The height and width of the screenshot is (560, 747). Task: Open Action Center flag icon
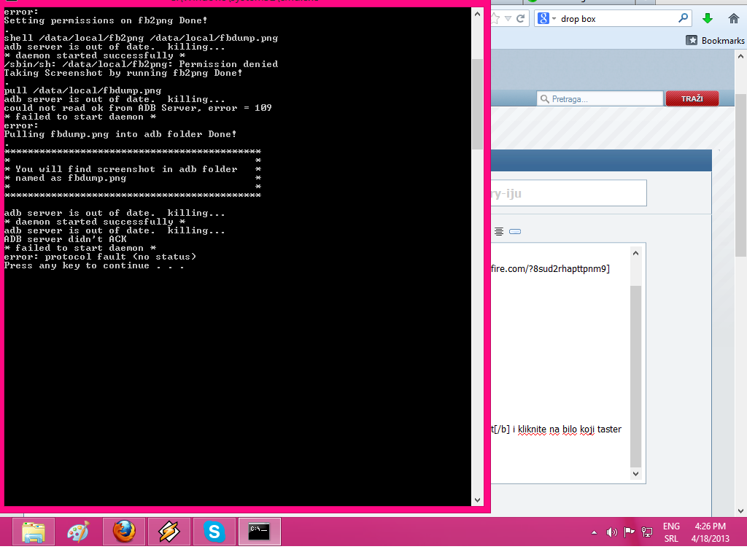click(x=630, y=532)
